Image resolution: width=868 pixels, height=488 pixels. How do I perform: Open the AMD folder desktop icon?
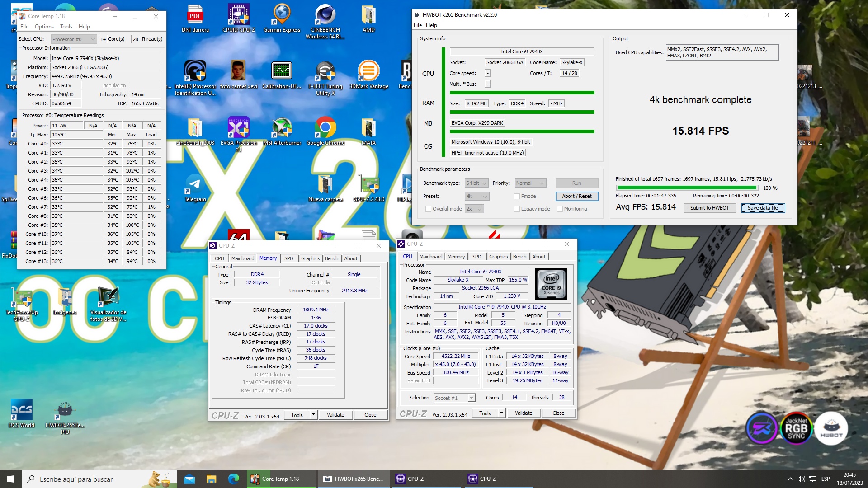[x=368, y=19]
